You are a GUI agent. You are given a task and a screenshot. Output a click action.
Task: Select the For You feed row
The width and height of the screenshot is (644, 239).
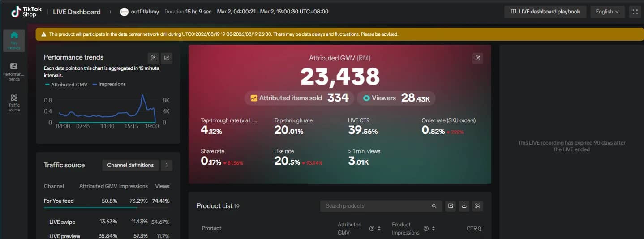pyautogui.click(x=107, y=201)
